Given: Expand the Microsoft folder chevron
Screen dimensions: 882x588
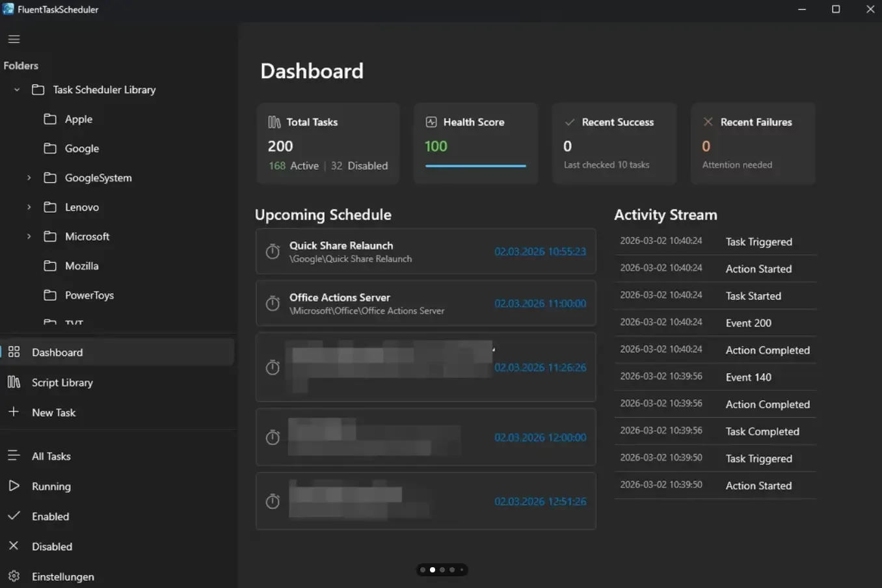Looking at the screenshot, I should coord(29,236).
